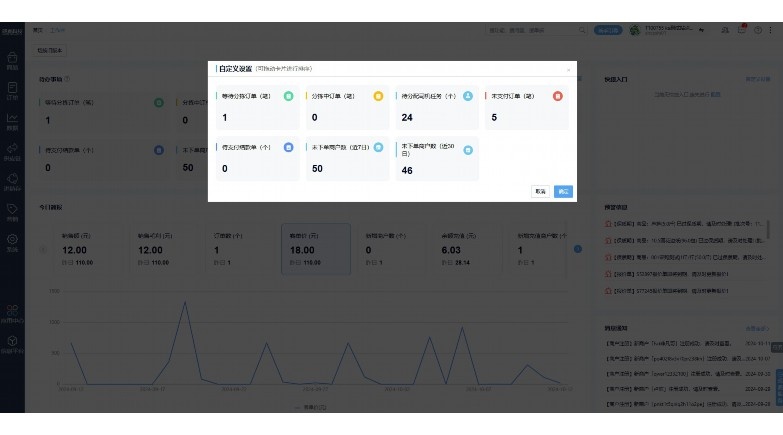Select the highlighted 客单价 card showing 18.00

point(316,249)
